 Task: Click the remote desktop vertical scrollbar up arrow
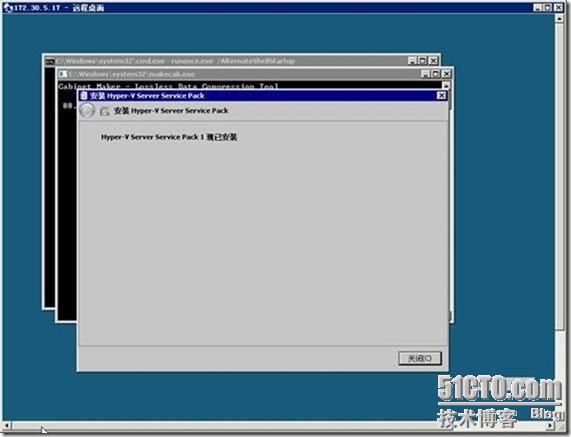(560, 18)
